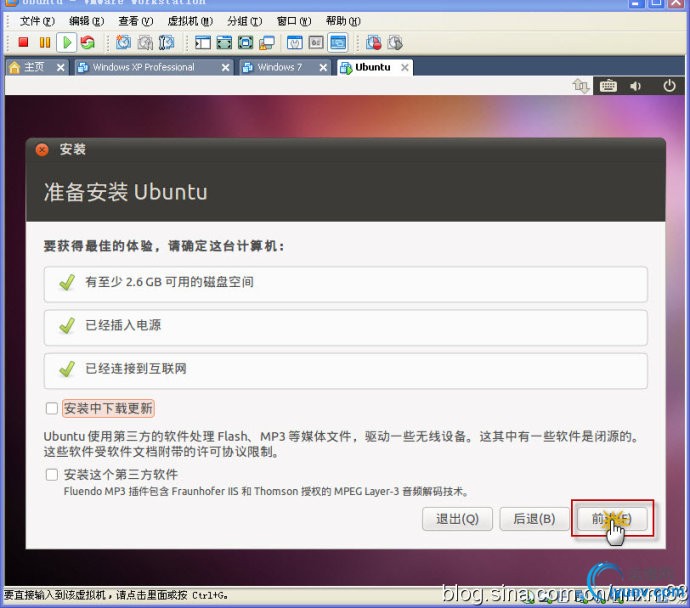
Task: Open the Ubuntu top-bar sound volume indicator
Action: [x=635, y=86]
